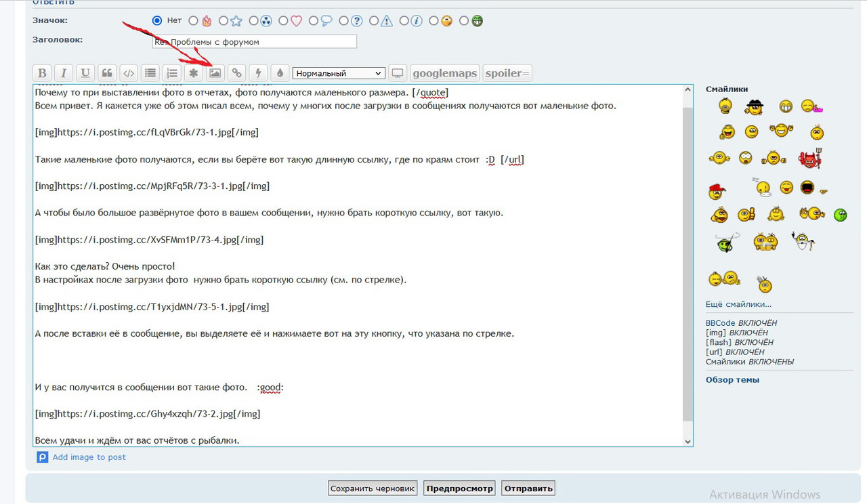This screenshot has height=504, width=867.
Task: Choose the star topic icon radio
Action: tap(224, 21)
